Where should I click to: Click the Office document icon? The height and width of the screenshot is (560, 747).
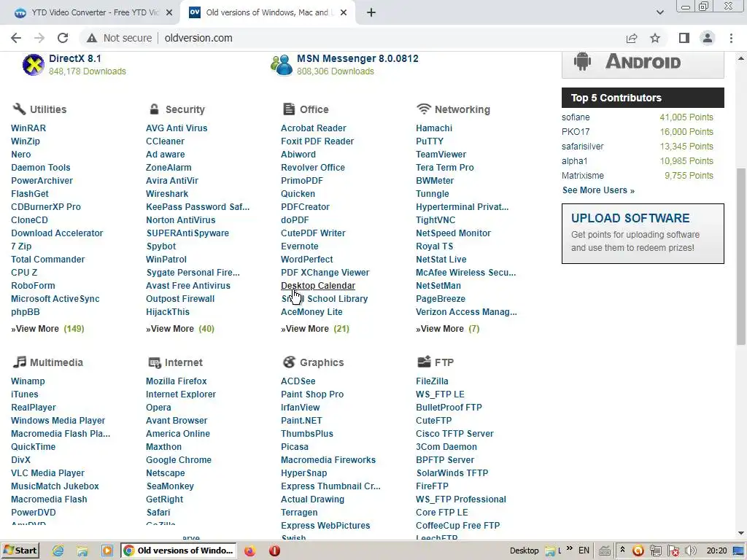(289, 109)
